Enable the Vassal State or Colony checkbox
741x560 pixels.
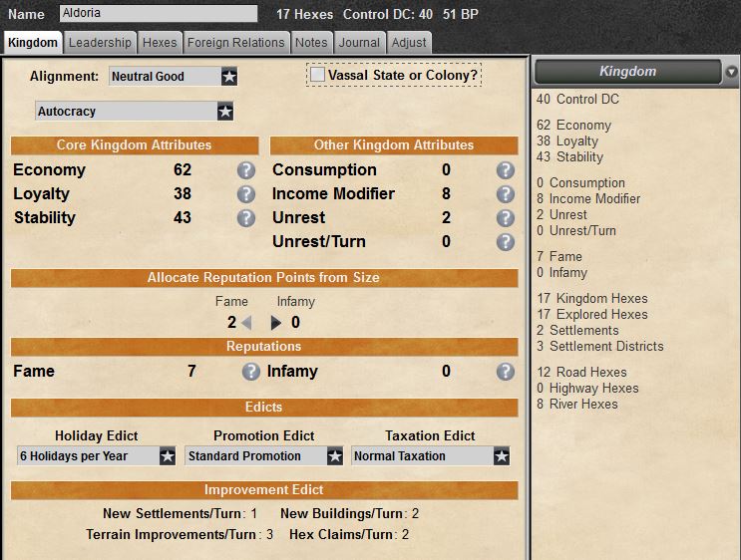pyautogui.click(x=317, y=75)
